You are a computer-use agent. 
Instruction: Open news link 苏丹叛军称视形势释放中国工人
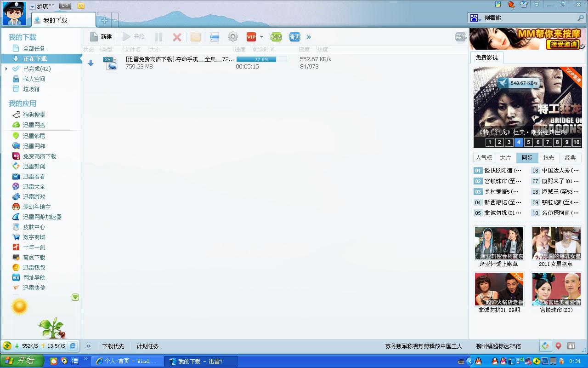(x=424, y=346)
